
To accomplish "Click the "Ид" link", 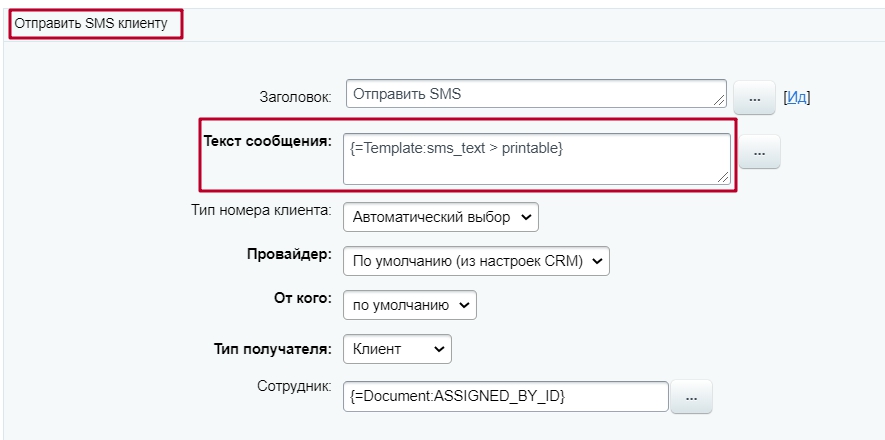I will coord(796,97).
